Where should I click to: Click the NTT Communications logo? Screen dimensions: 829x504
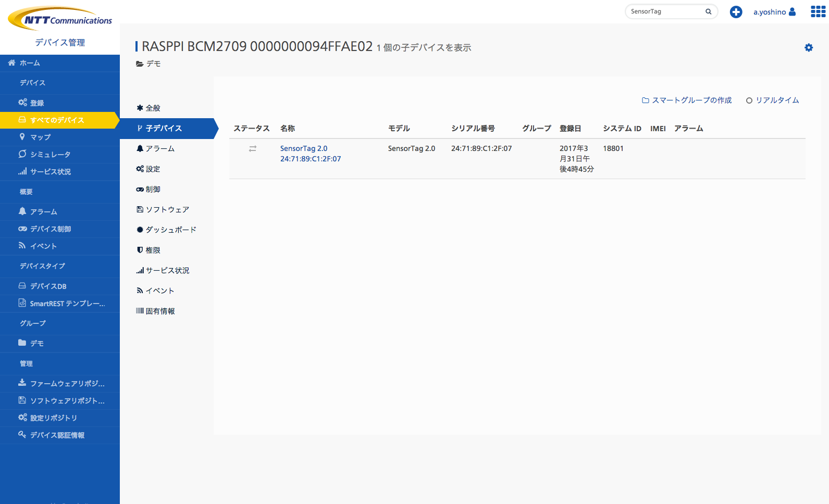click(60, 18)
